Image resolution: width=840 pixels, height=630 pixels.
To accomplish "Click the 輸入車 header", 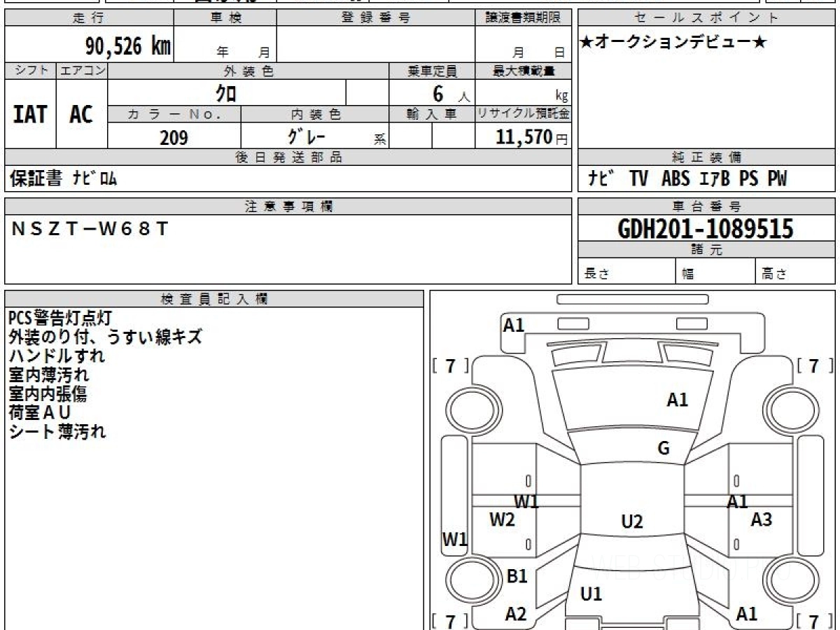I will (x=432, y=114).
